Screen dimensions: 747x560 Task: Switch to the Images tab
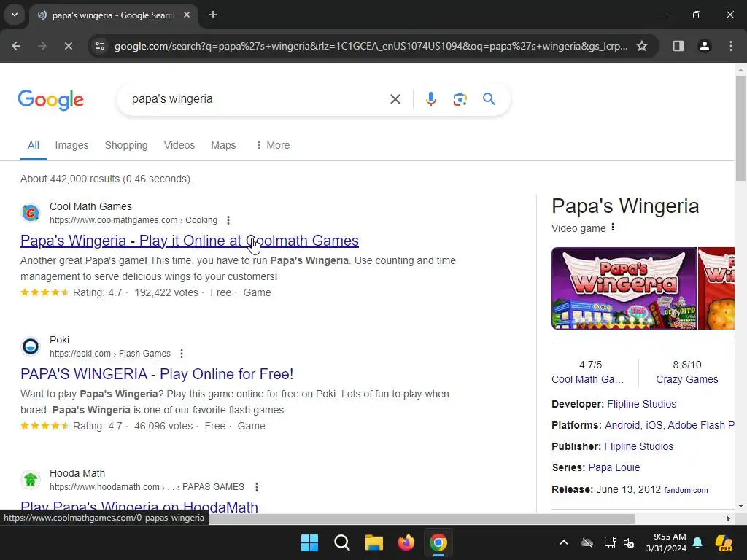(71, 145)
